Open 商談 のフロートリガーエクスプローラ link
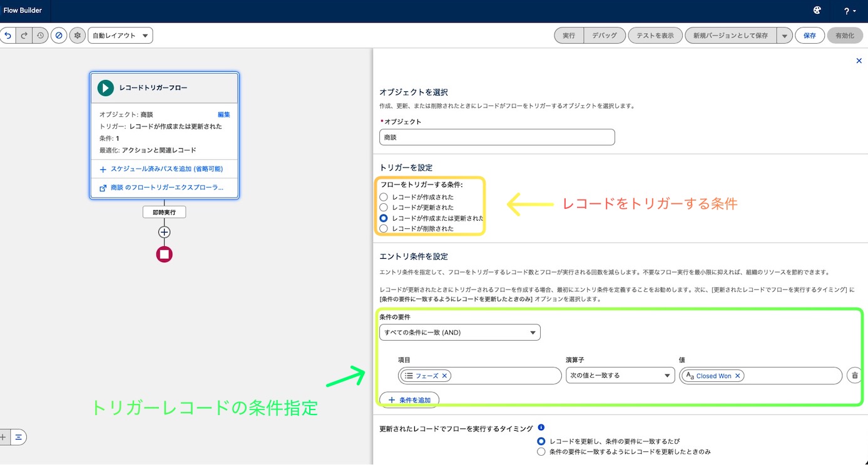868x467 pixels. pos(166,188)
